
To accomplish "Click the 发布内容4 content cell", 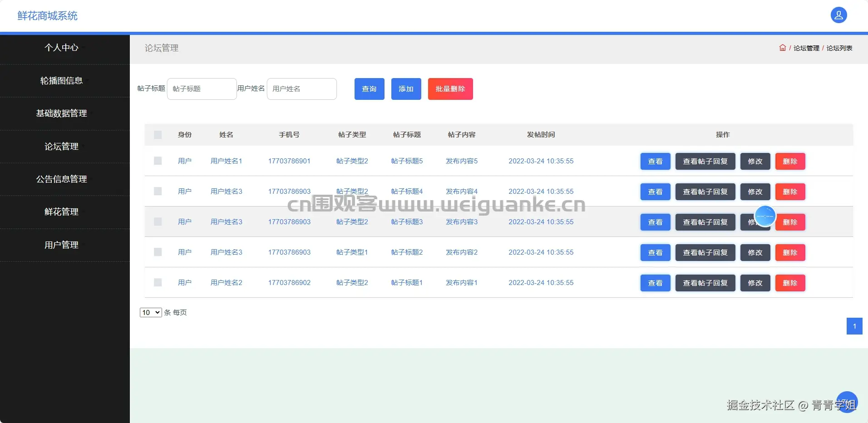I will [462, 192].
